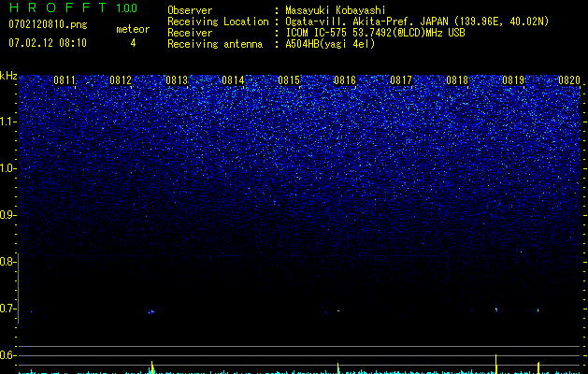This screenshot has width=588, height=374.
Task: Click the date stamp 07.02.12 08:10
Action: coord(48,43)
